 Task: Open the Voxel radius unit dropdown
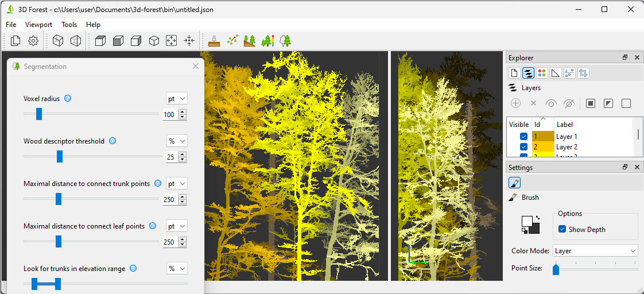(177, 99)
